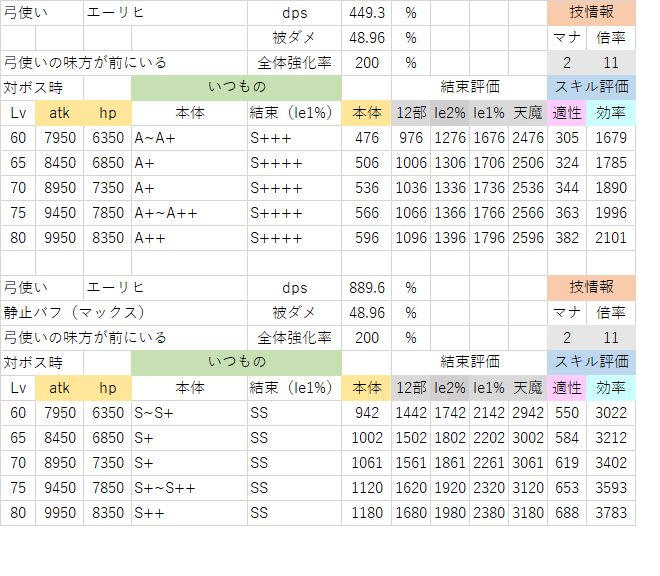Image resolution: width=660 pixels, height=576 pixels.
Task: Select the cell containing S~S+
Action: pyautogui.click(x=188, y=413)
